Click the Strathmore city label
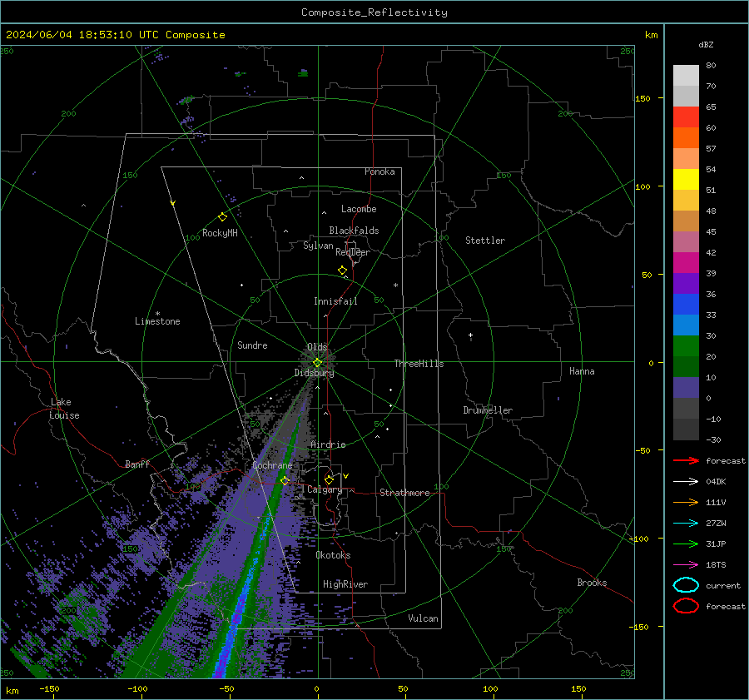The width and height of the screenshot is (749, 700). pyautogui.click(x=404, y=493)
